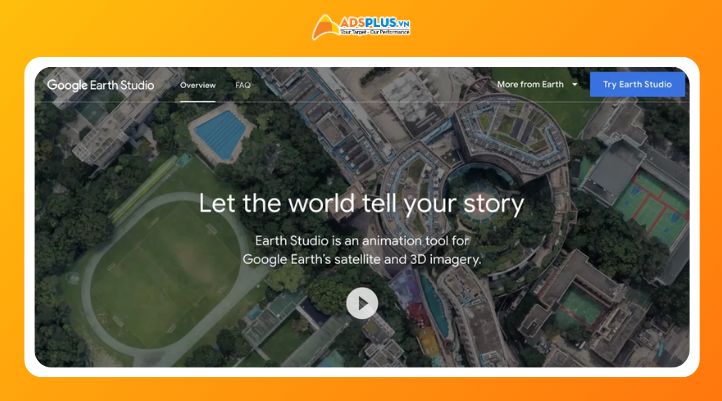Click the 'Let the world tell your story' headline

click(361, 203)
